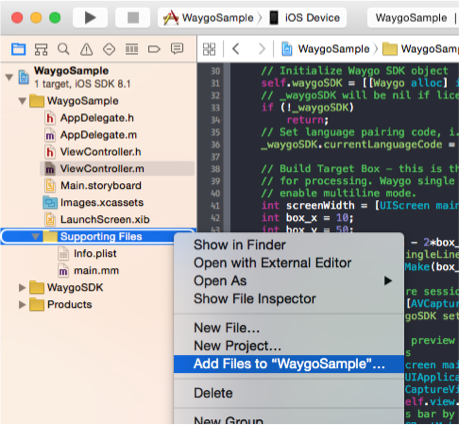Go back with the left chevron
The width and height of the screenshot is (461, 425).
point(236,49)
